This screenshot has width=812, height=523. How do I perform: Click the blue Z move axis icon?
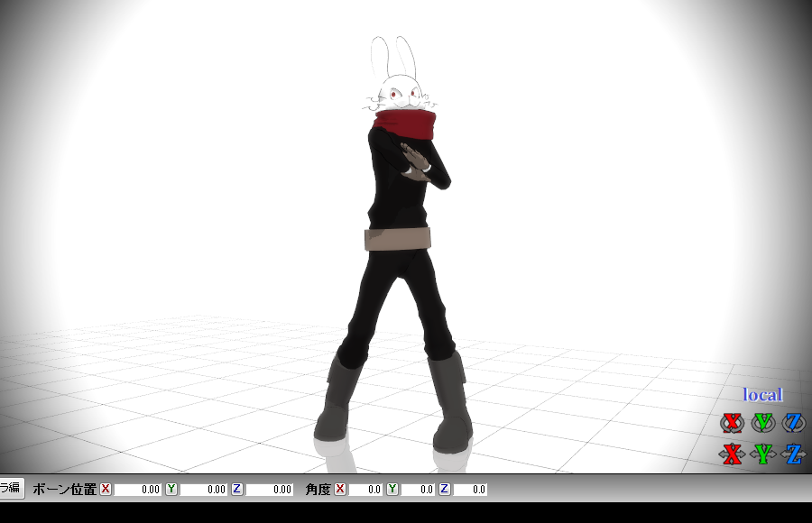click(x=794, y=454)
